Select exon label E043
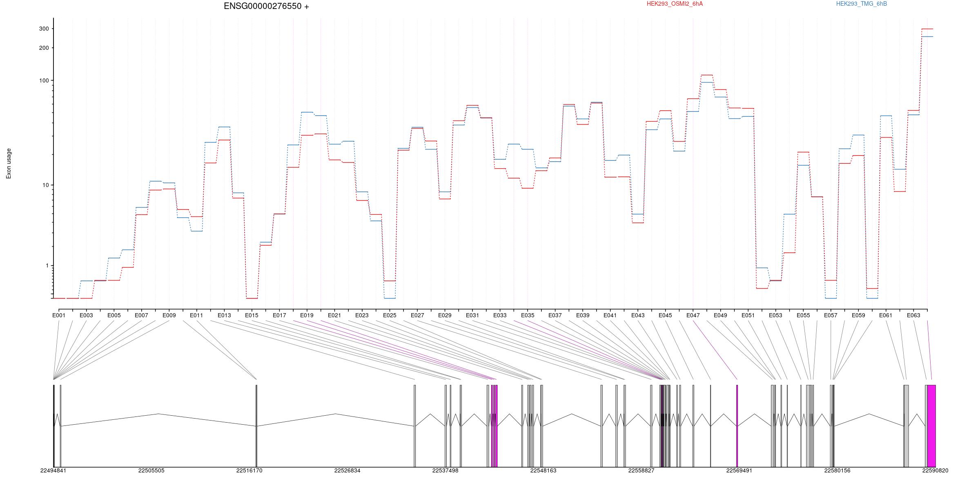Screen dimensions: 980x490 tap(638, 315)
